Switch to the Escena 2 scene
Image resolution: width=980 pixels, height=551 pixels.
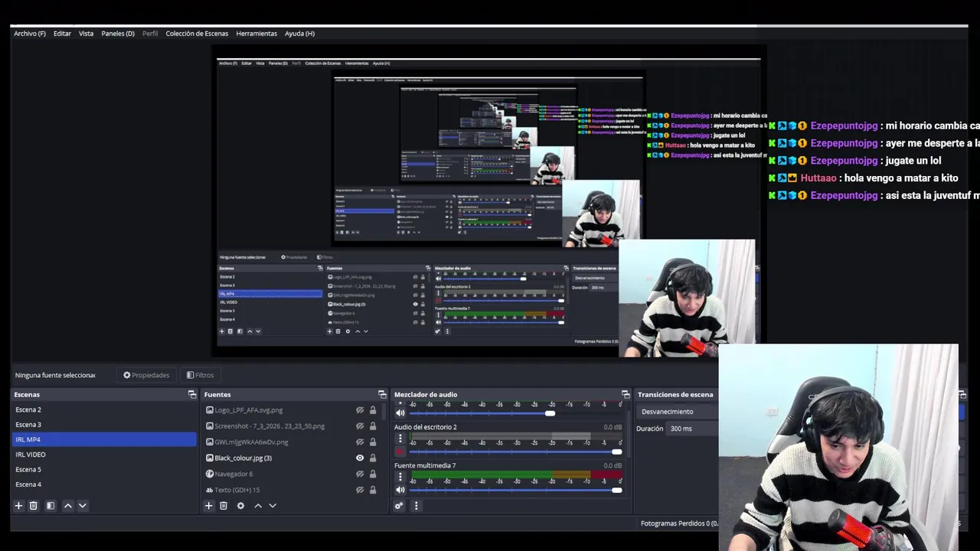104,409
